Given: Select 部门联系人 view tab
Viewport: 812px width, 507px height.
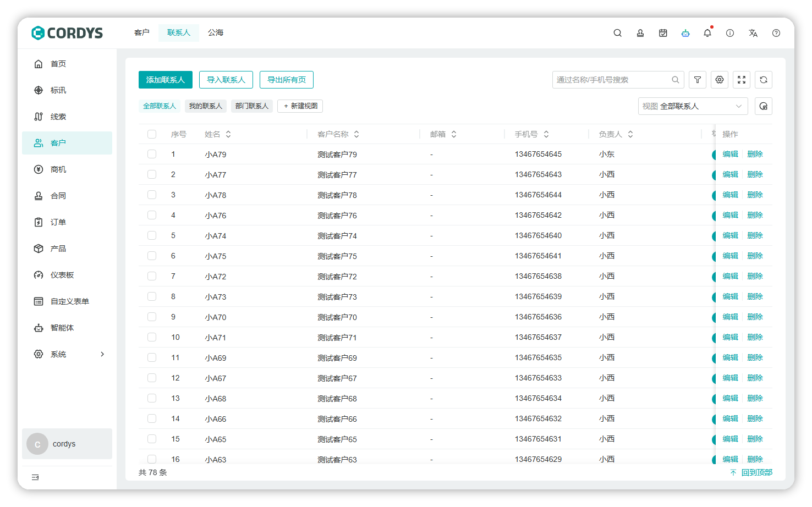Looking at the screenshot, I should pos(252,106).
